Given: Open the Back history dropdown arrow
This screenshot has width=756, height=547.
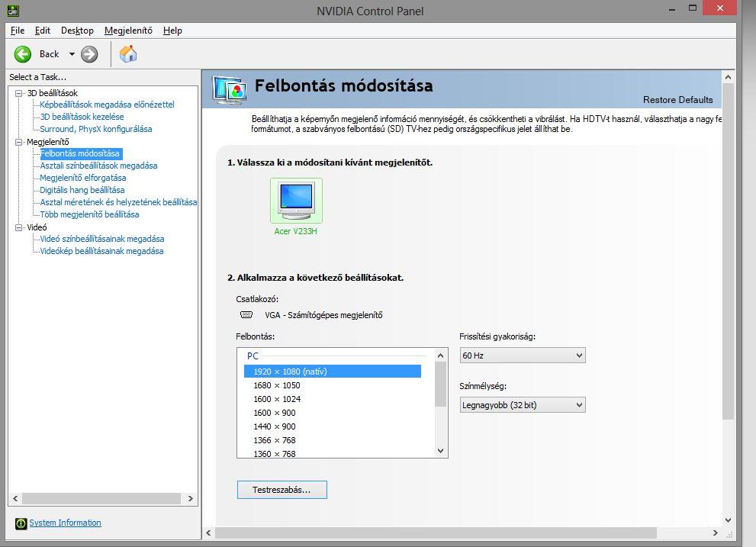Looking at the screenshot, I should tap(72, 54).
